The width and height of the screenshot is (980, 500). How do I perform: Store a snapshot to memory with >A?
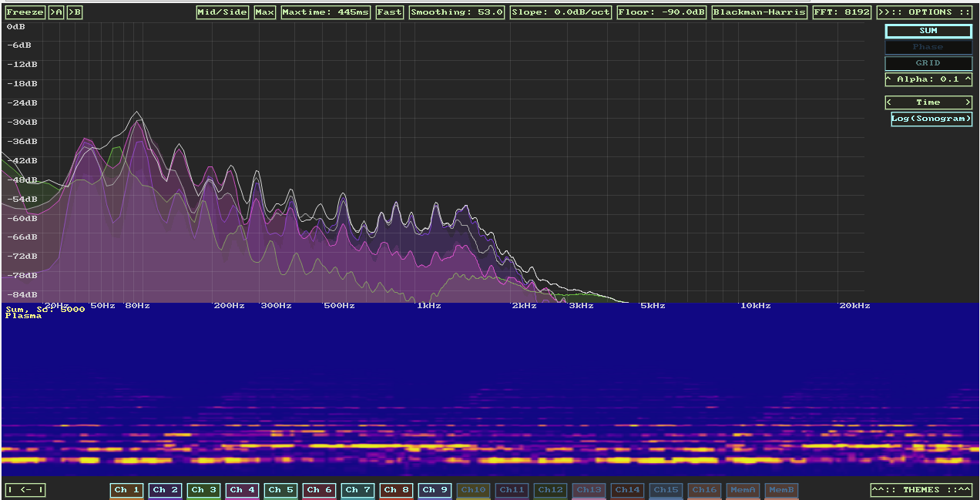55,12
